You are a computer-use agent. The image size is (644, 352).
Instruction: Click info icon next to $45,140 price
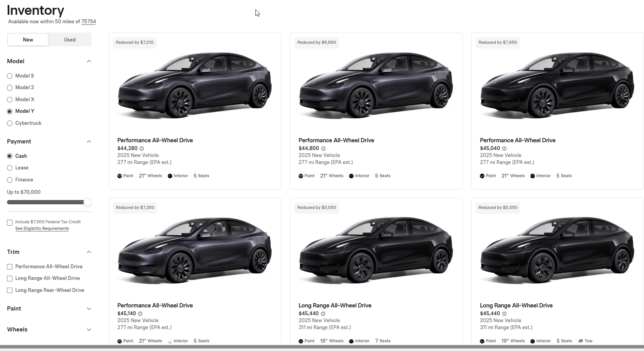click(140, 314)
